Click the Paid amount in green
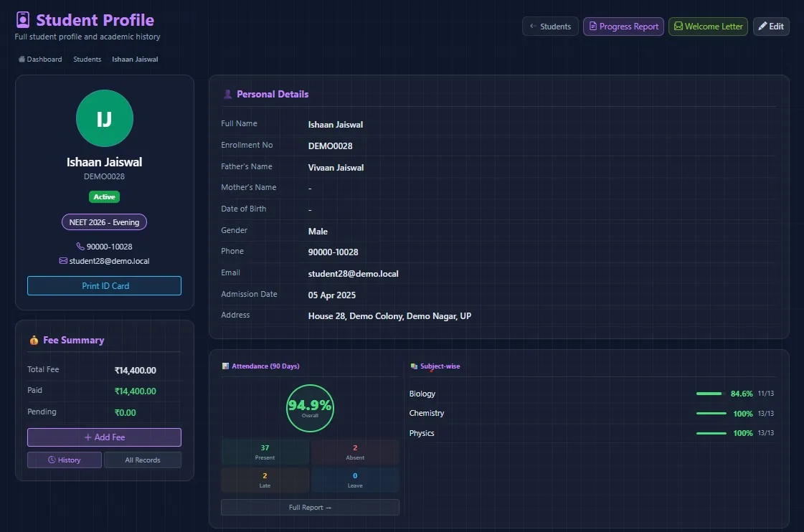 tap(136, 391)
